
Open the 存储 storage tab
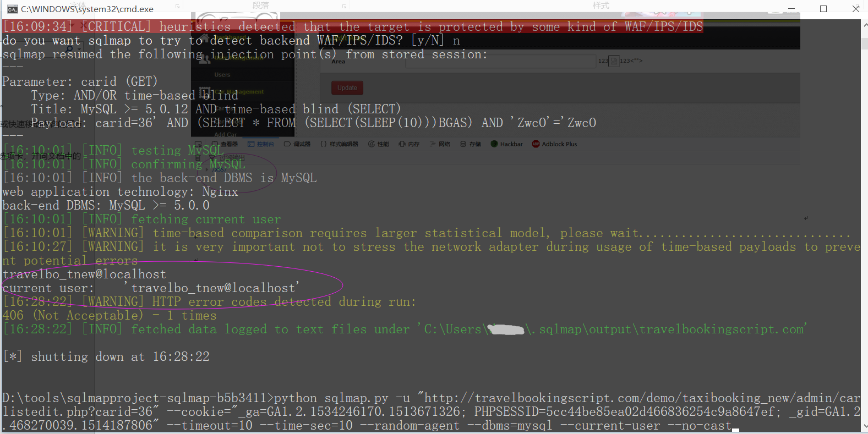471,144
